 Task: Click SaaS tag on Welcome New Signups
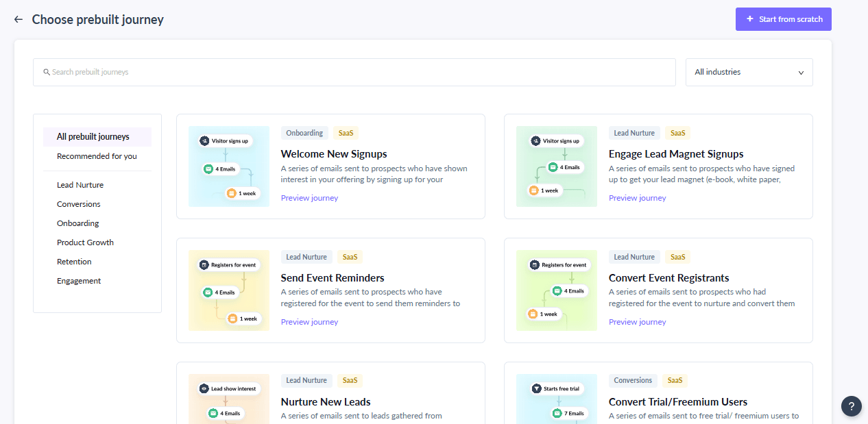click(346, 133)
